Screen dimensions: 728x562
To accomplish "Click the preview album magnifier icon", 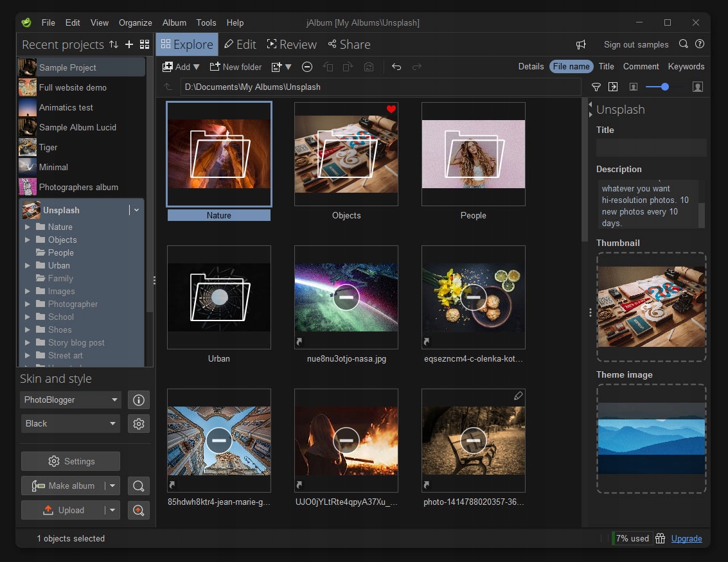I will click(x=138, y=486).
